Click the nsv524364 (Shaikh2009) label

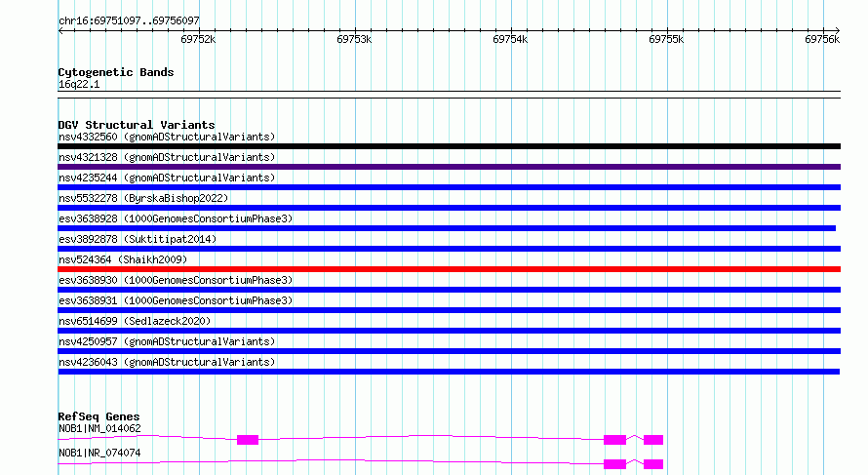(123, 259)
